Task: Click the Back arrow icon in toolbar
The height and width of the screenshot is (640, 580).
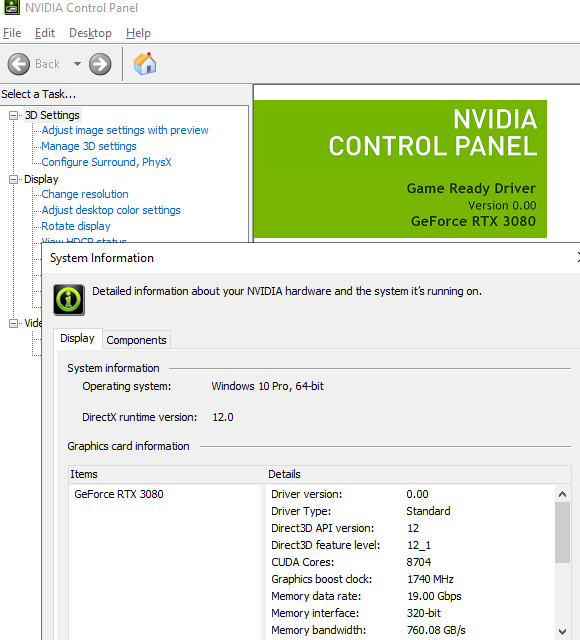Action: click(19, 64)
